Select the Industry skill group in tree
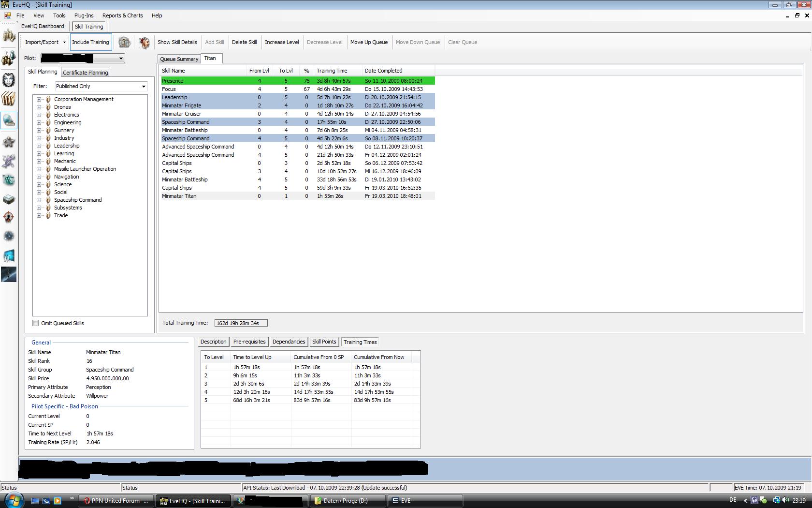 click(64, 138)
